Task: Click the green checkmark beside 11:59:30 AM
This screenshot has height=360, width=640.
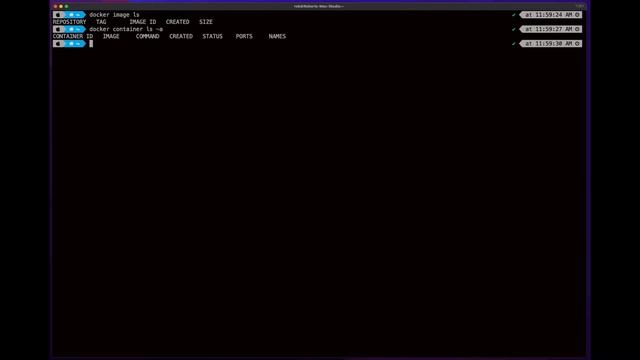Action: pyautogui.click(x=514, y=44)
